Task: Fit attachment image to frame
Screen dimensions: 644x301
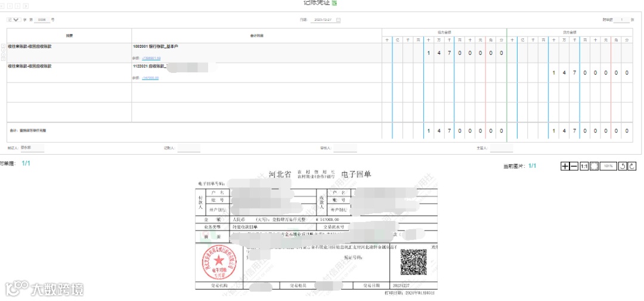Action: pos(594,166)
